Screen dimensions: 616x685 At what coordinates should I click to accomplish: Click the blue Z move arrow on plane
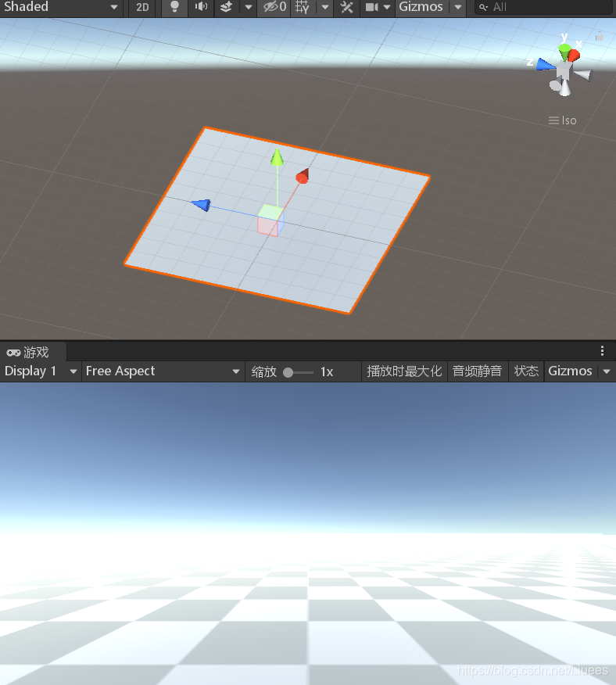tap(201, 205)
